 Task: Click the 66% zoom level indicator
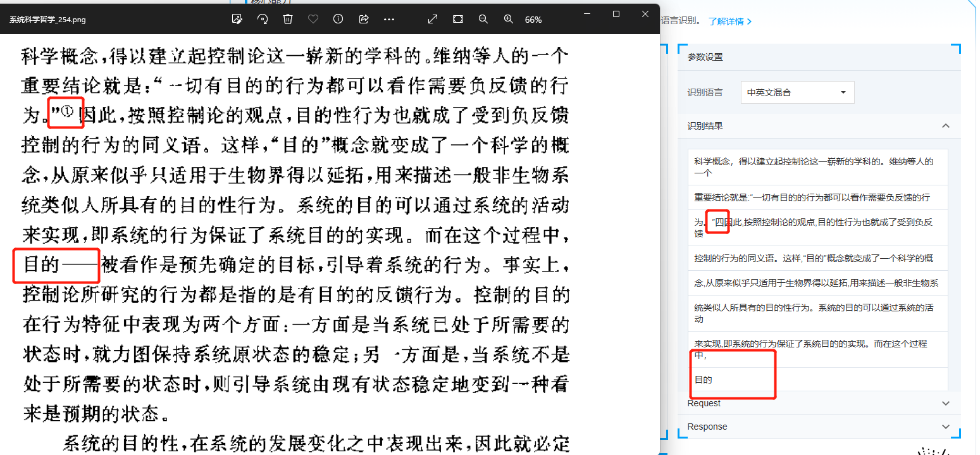tap(533, 20)
